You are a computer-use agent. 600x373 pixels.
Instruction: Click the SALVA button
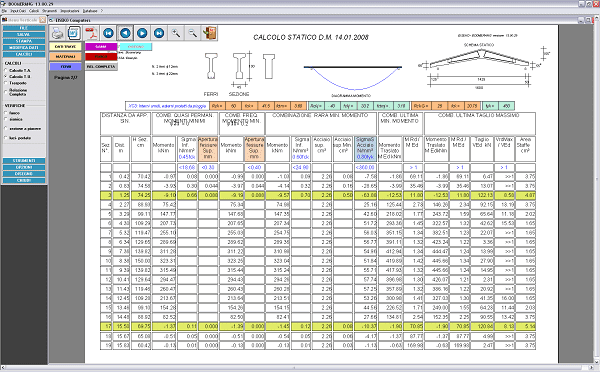[24, 34]
